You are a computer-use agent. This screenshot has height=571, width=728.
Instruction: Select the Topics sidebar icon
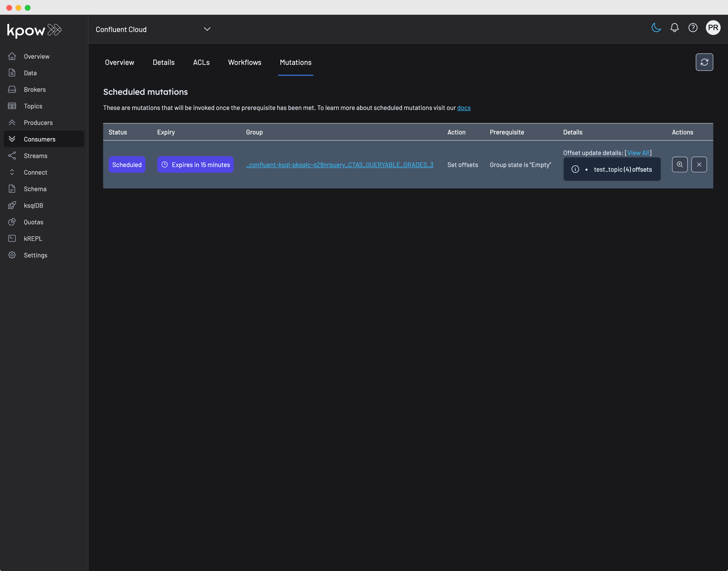pyautogui.click(x=12, y=106)
